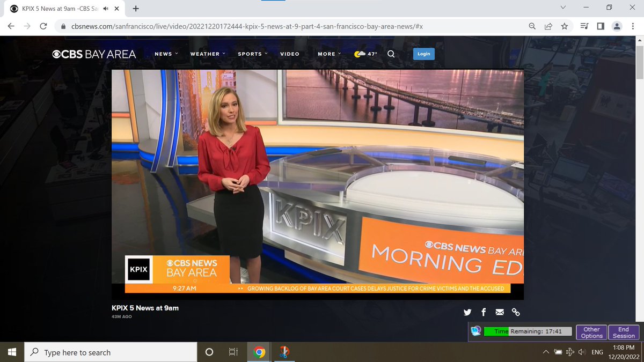Screen dimensions: 644x362
Task: Copy video link with chain icon
Action: [516, 312]
